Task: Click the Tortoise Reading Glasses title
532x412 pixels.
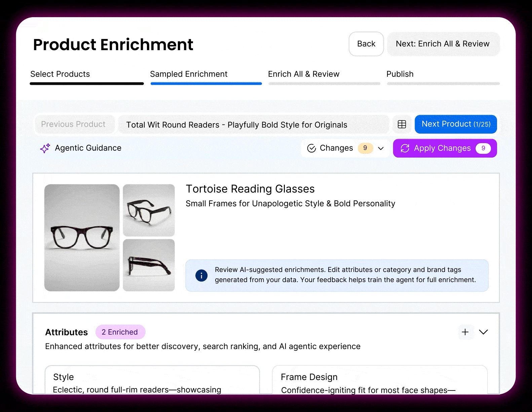Action: point(250,189)
